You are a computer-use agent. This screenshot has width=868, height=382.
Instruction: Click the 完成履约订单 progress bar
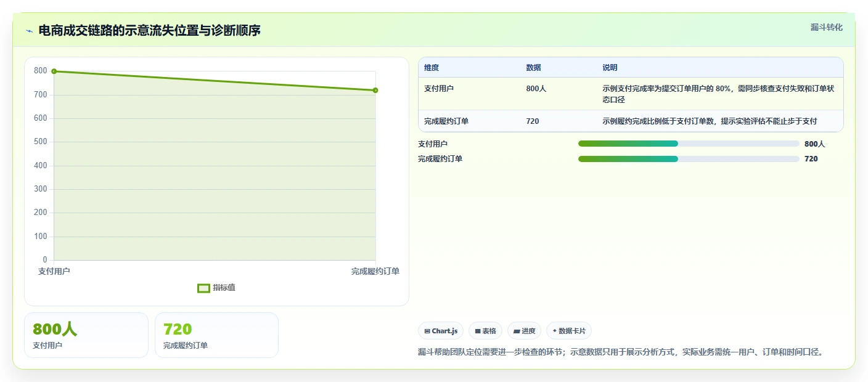689,159
